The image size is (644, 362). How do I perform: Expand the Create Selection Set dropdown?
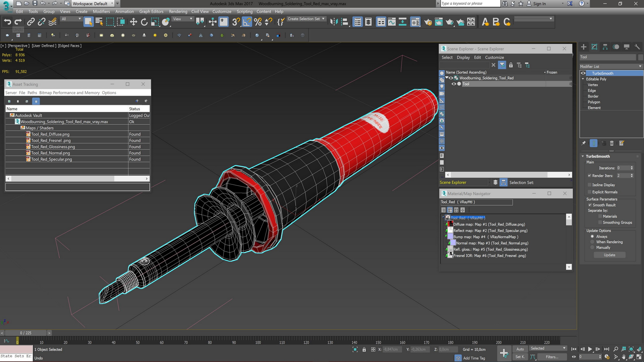click(x=323, y=19)
